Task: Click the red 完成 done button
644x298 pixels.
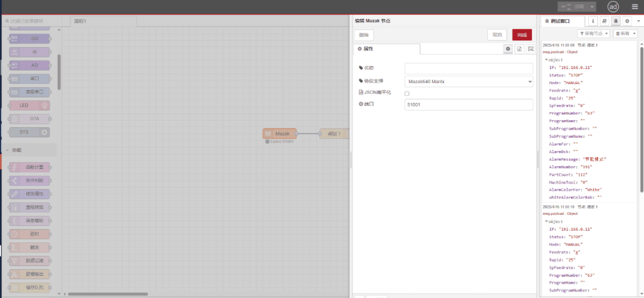Action: pyautogui.click(x=522, y=35)
